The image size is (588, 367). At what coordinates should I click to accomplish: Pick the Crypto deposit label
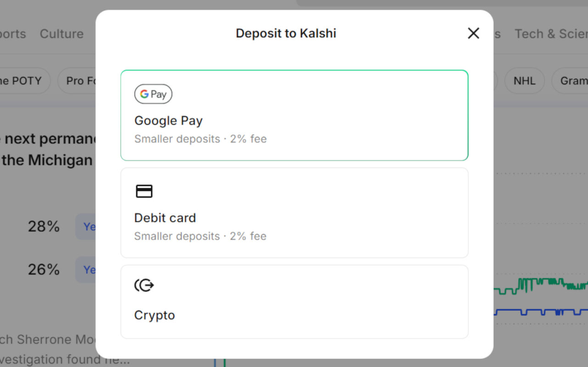coord(155,315)
